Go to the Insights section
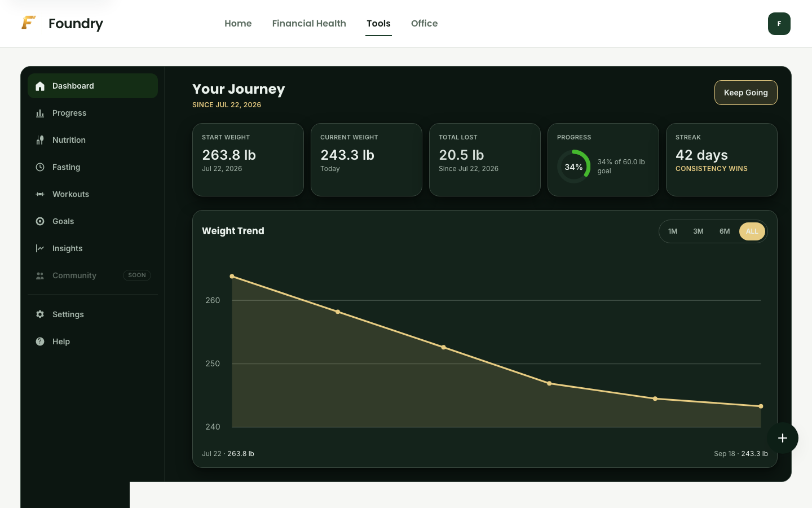This screenshot has width=812, height=508. 92,248
